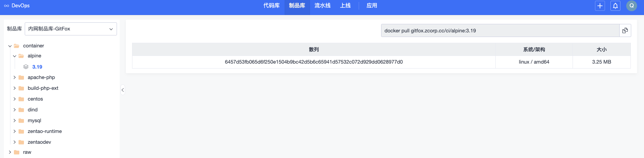Click the 制品库 label beside dropdown
Screen dimensions: 644x158
(x=14, y=29)
